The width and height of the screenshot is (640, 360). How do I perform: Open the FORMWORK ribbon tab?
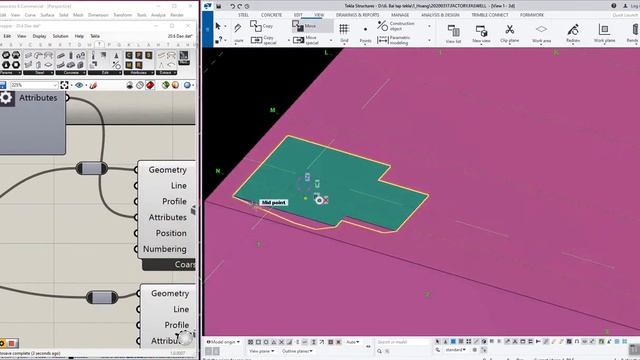tap(532, 15)
